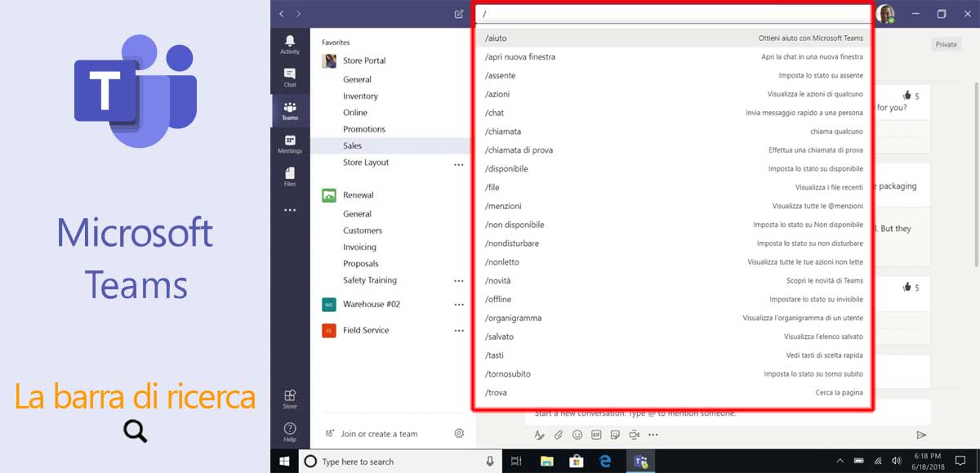Choose the /nondisturbare command

[674, 243]
